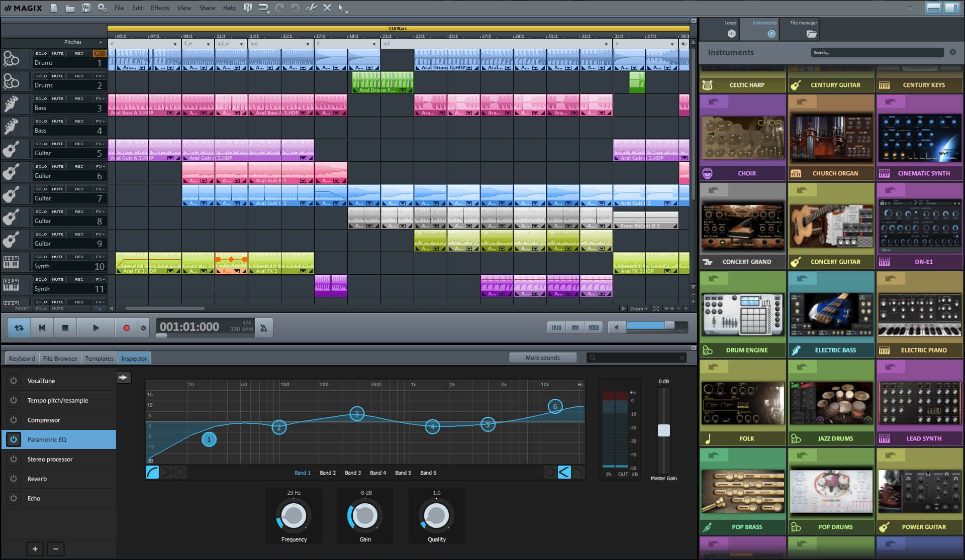965x560 pixels.
Task: Click the More sounds button
Action: (540, 357)
